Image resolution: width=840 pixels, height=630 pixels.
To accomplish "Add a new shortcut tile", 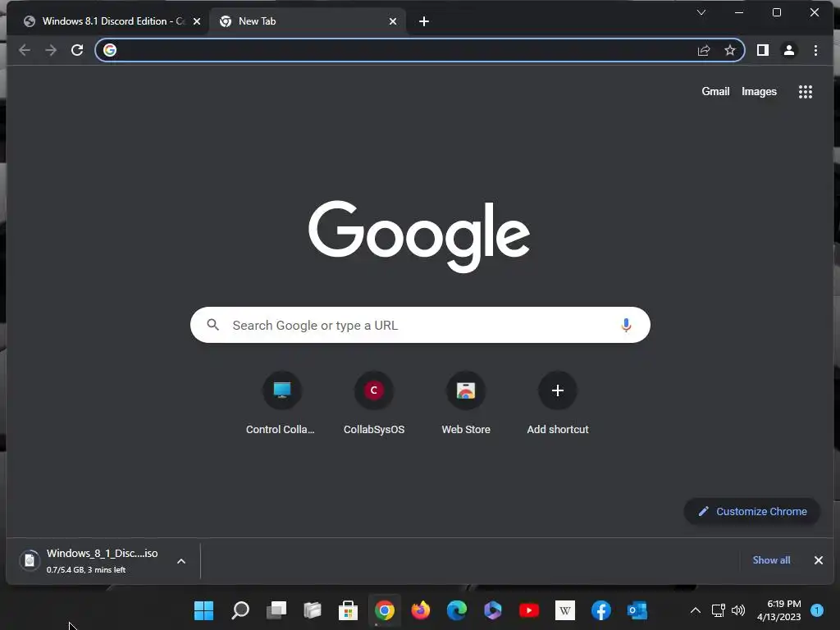I will (x=558, y=403).
